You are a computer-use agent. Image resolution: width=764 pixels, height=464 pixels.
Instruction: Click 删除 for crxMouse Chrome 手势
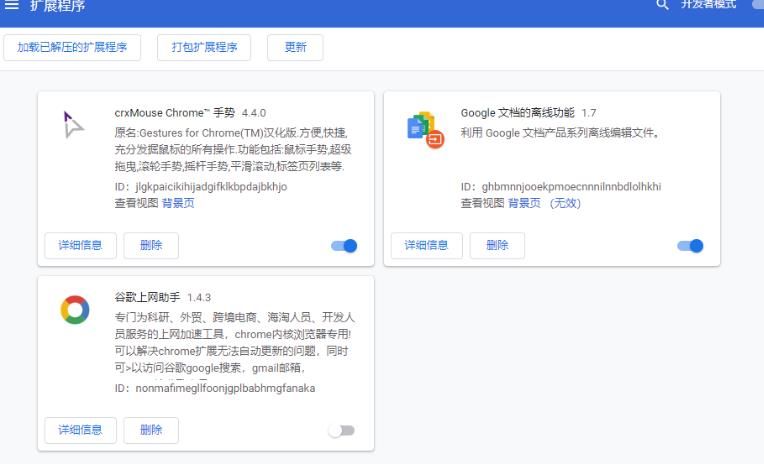click(x=151, y=245)
